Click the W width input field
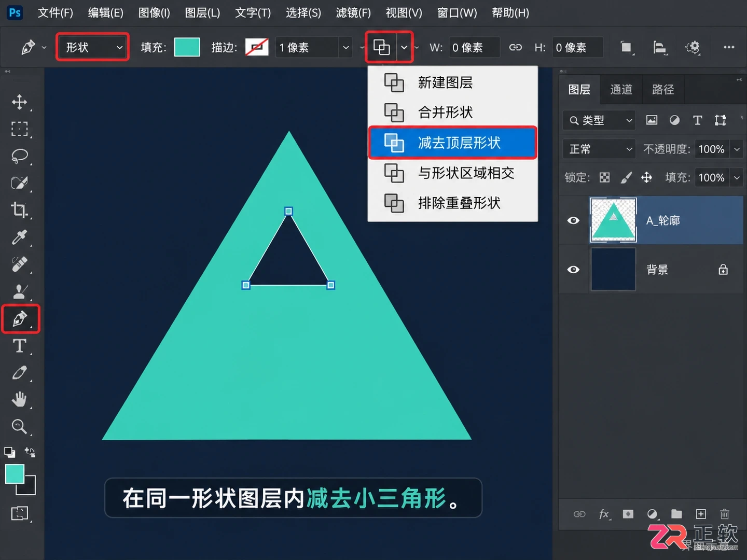This screenshot has width=747, height=560. point(474,48)
